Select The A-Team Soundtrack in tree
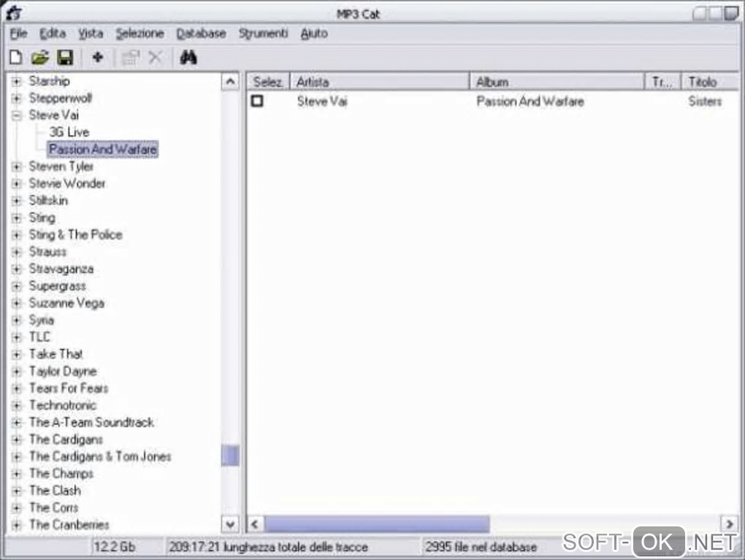This screenshot has height=560, width=745. point(92,422)
